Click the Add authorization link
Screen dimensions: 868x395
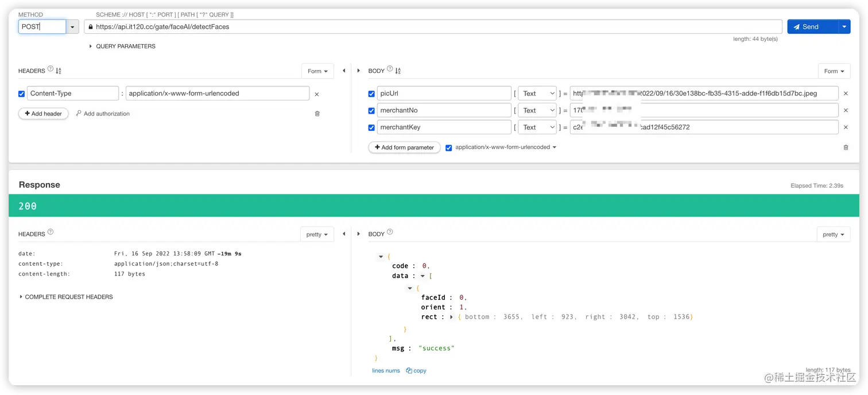click(x=103, y=114)
